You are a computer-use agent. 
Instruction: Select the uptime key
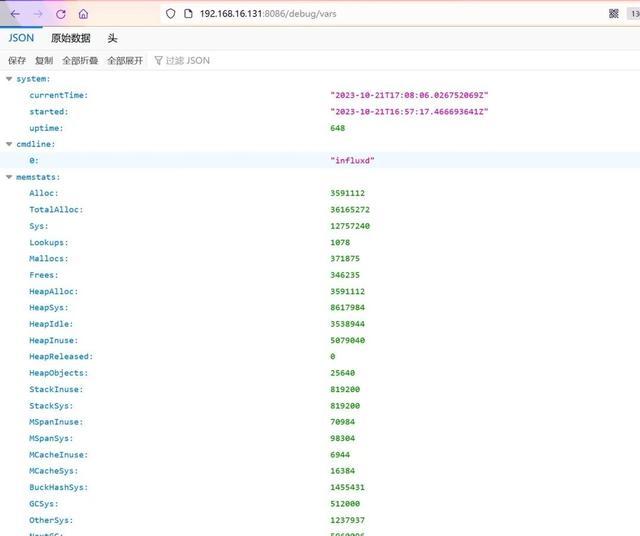(46, 128)
